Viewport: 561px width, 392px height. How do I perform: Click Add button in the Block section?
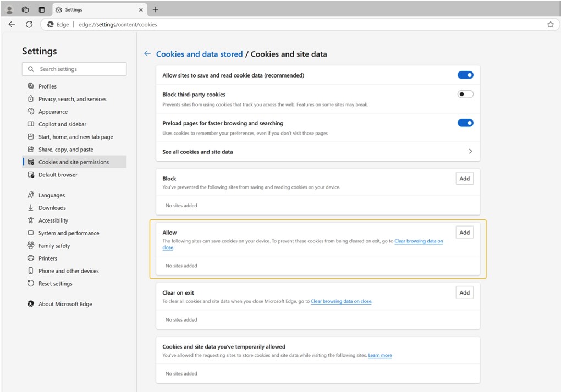(464, 179)
